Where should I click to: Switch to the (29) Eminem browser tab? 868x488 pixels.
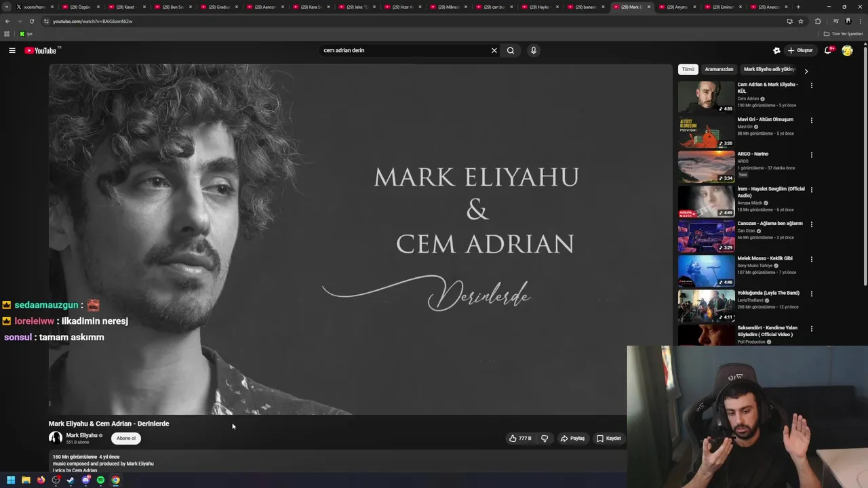pyautogui.click(x=723, y=7)
